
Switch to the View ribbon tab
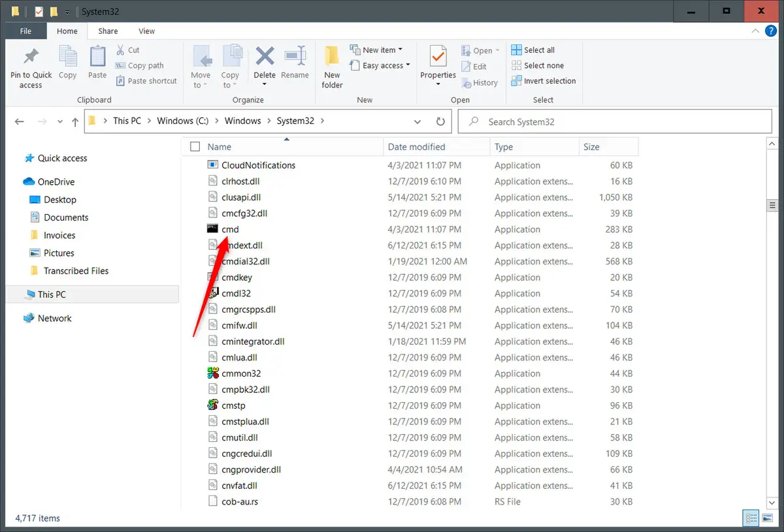click(x=147, y=31)
